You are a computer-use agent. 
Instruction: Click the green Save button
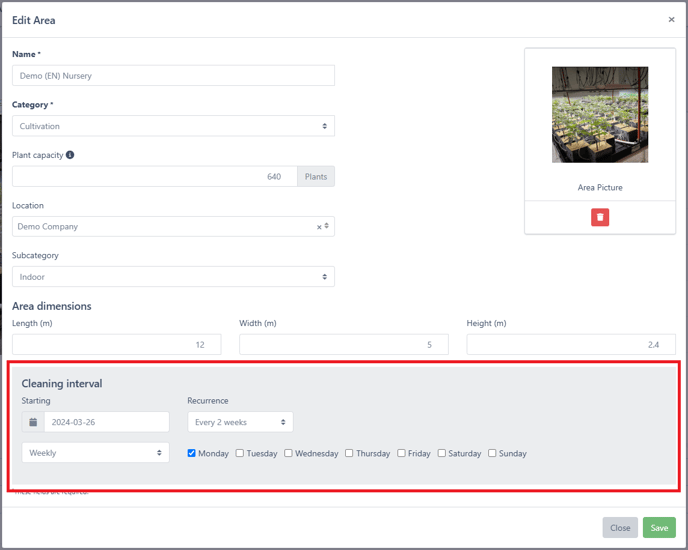pos(659,528)
